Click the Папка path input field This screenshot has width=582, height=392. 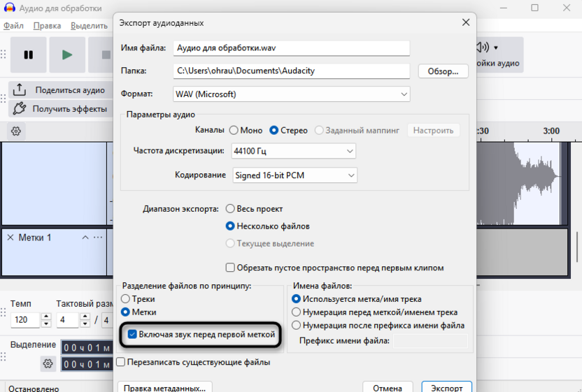[x=292, y=71]
